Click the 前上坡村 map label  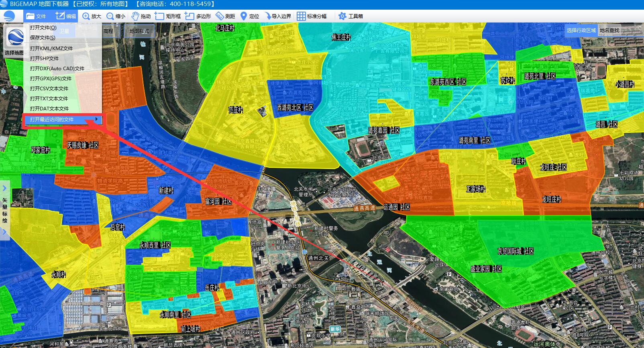[190, 329]
